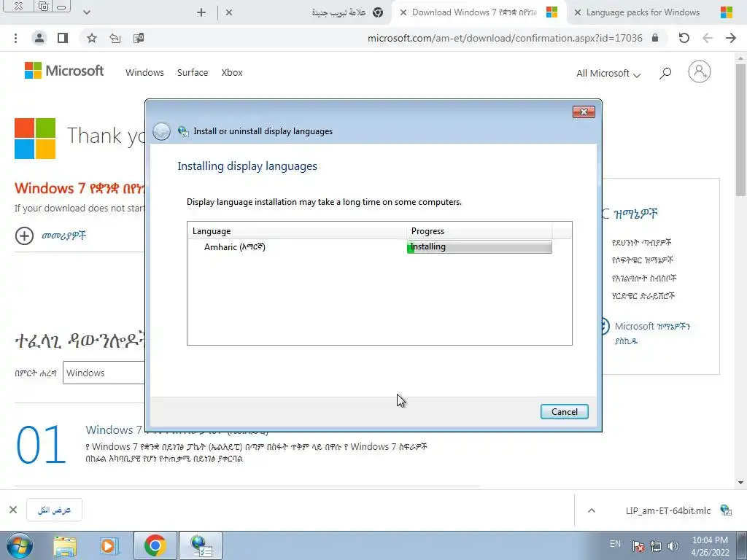Click the language installer taskbar icon
Screen dimensions: 747x560
point(201,545)
